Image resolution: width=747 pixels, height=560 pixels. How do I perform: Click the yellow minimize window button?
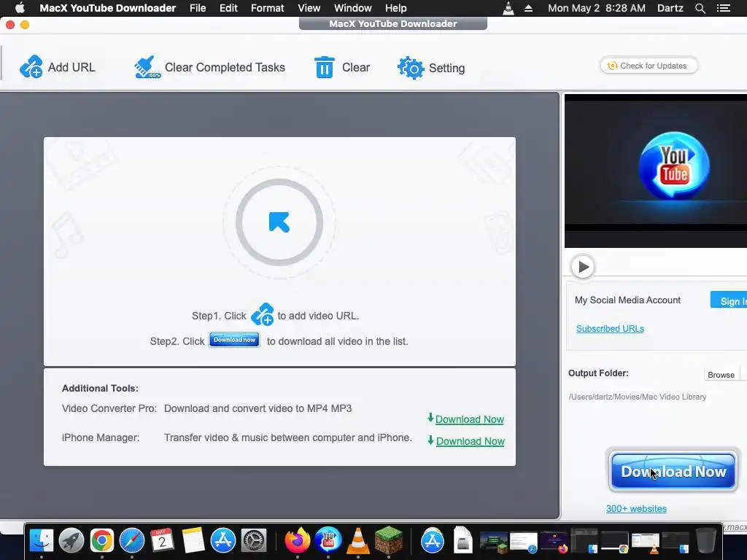25,25
